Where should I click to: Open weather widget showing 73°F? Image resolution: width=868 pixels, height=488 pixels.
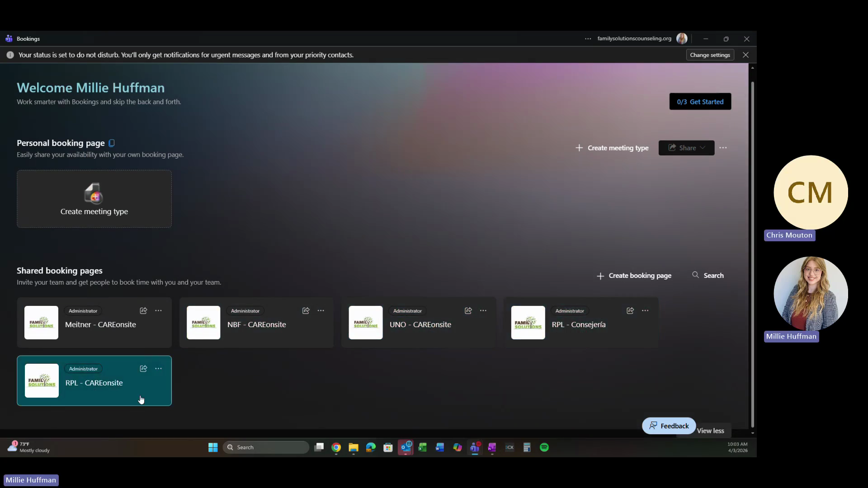click(x=29, y=447)
